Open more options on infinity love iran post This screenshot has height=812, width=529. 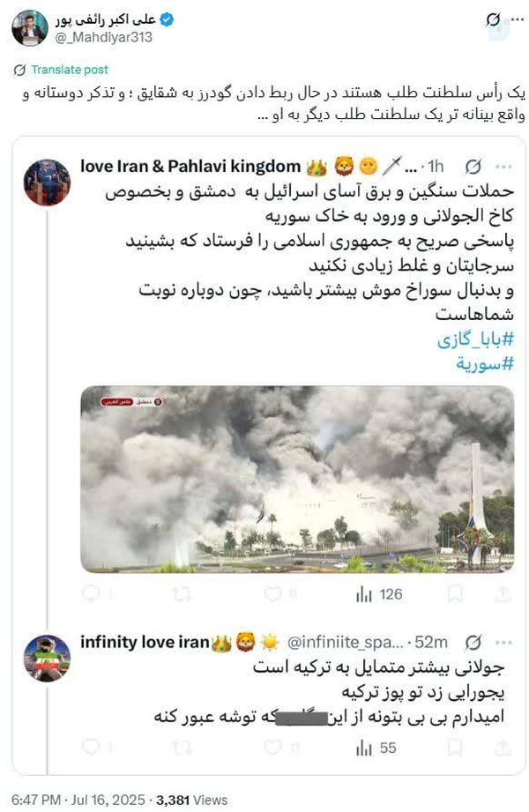503,642
